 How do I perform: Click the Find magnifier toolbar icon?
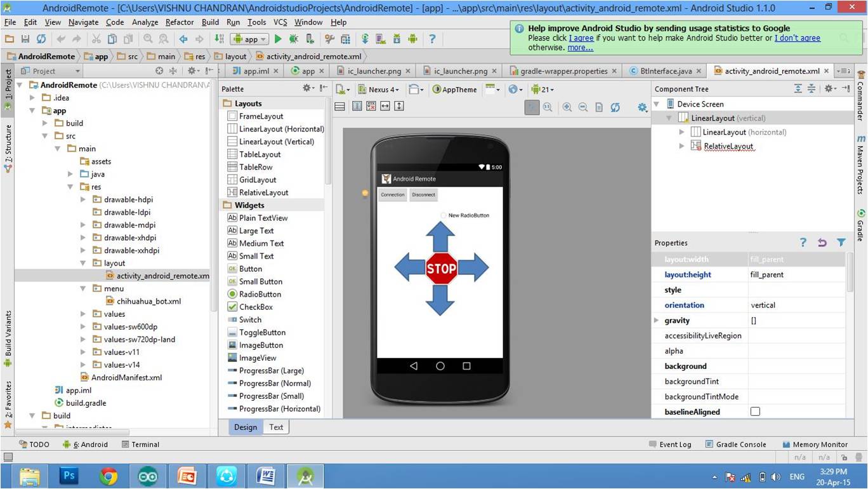point(148,39)
